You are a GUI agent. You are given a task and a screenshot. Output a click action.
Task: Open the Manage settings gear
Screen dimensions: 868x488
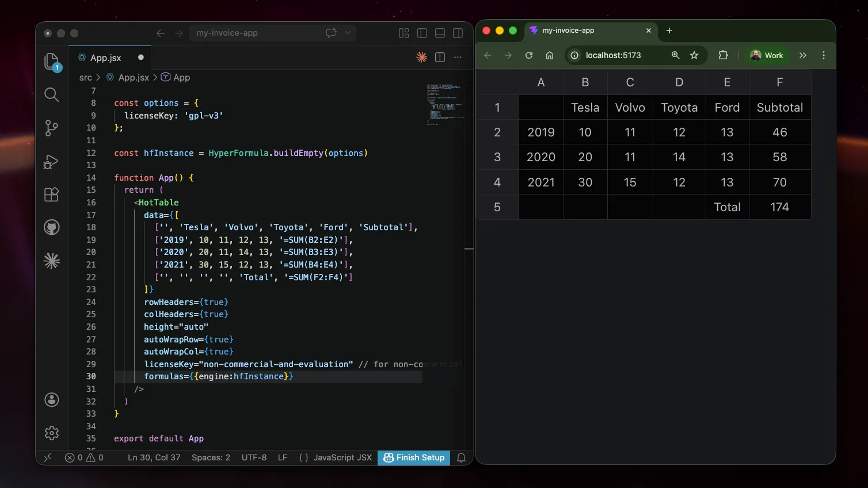(x=52, y=433)
